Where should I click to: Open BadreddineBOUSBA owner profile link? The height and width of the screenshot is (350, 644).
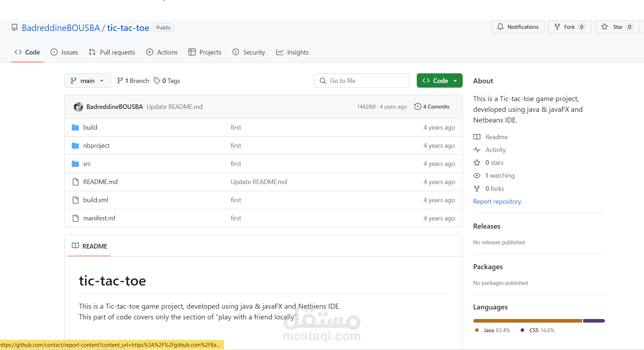pyautogui.click(x=61, y=28)
